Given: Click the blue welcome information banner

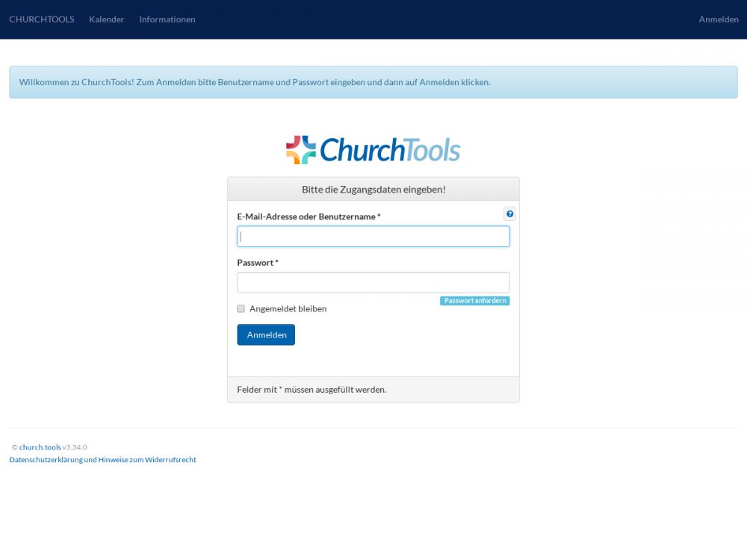Looking at the screenshot, I should coord(373,82).
